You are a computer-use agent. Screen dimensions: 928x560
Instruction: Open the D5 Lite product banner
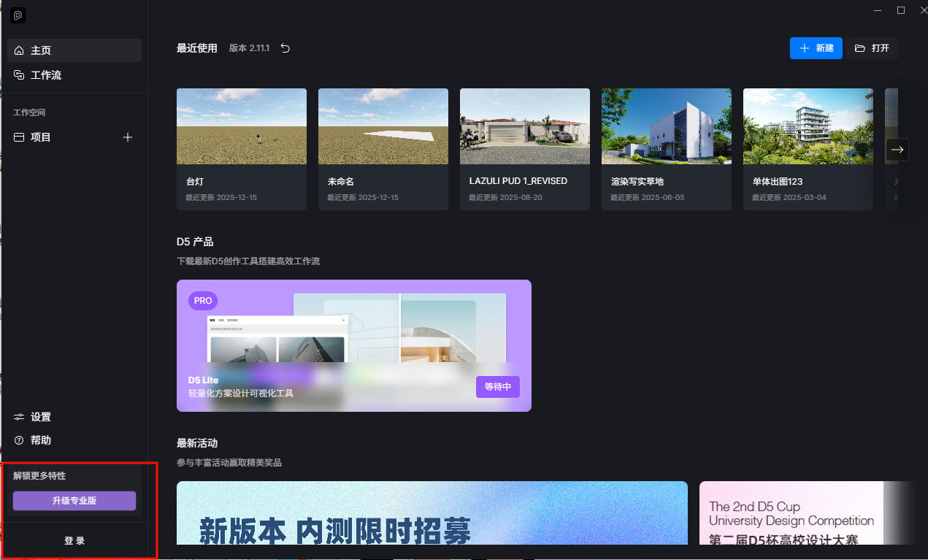tap(354, 346)
